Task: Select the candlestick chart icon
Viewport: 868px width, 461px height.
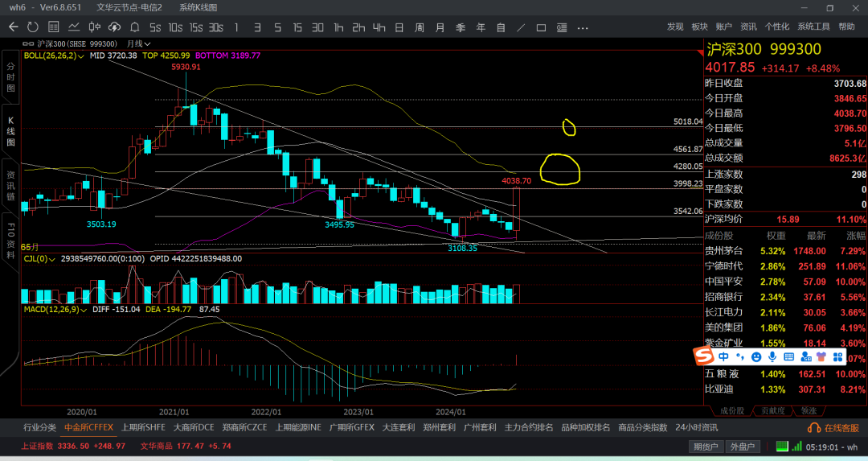Action: point(95,27)
